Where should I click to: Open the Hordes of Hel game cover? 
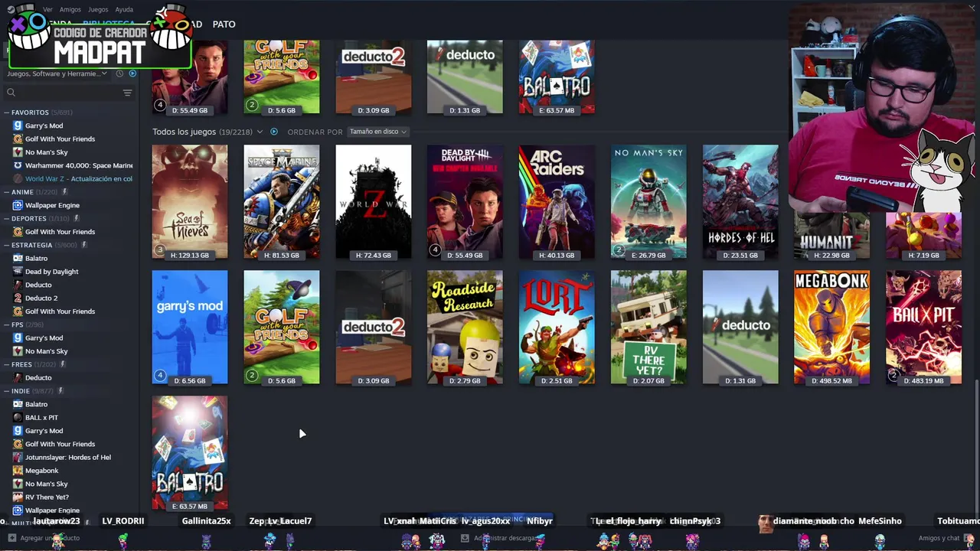(x=740, y=202)
